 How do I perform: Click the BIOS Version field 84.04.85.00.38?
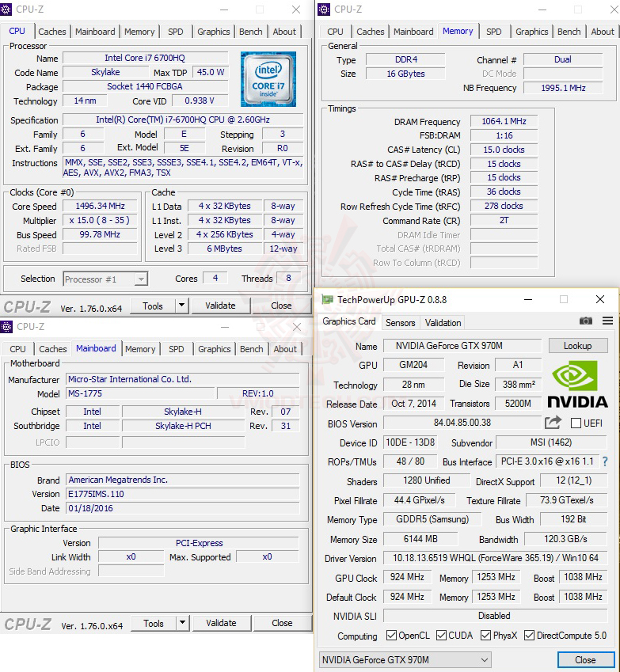462,423
